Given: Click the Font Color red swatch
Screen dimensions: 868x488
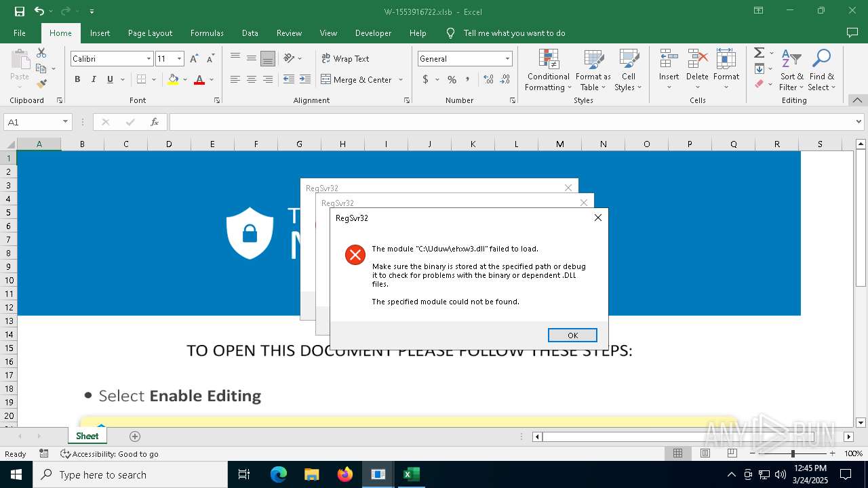Looking at the screenshot, I should pyautogui.click(x=199, y=79).
